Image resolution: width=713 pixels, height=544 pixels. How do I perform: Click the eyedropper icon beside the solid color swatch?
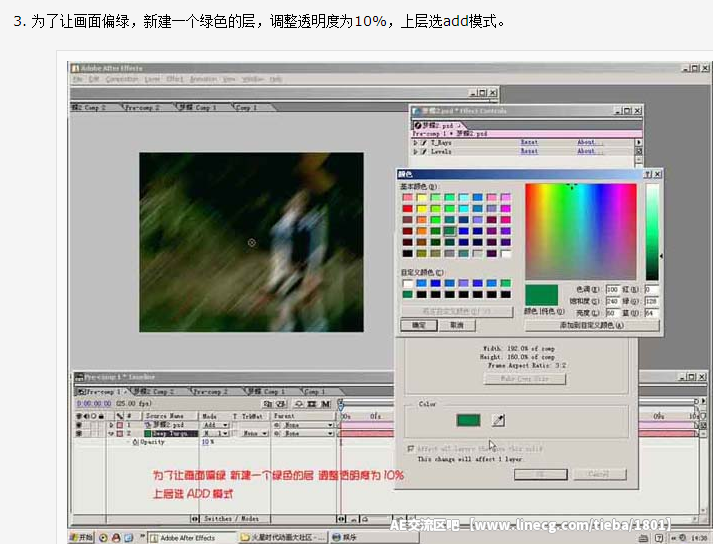(x=498, y=420)
